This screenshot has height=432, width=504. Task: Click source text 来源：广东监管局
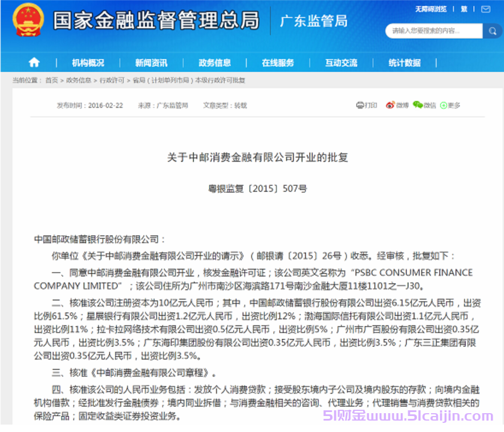163,106
